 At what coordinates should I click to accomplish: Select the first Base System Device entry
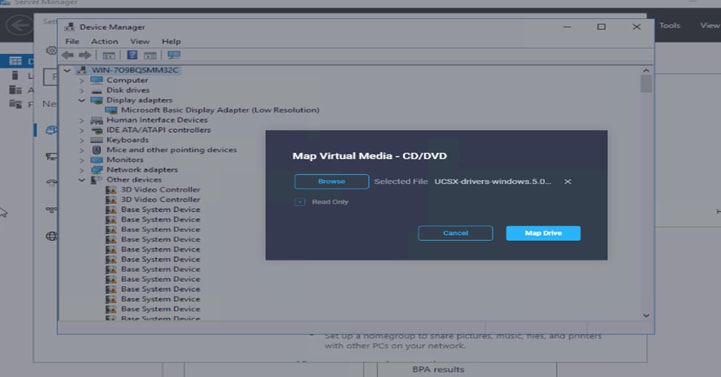click(160, 210)
